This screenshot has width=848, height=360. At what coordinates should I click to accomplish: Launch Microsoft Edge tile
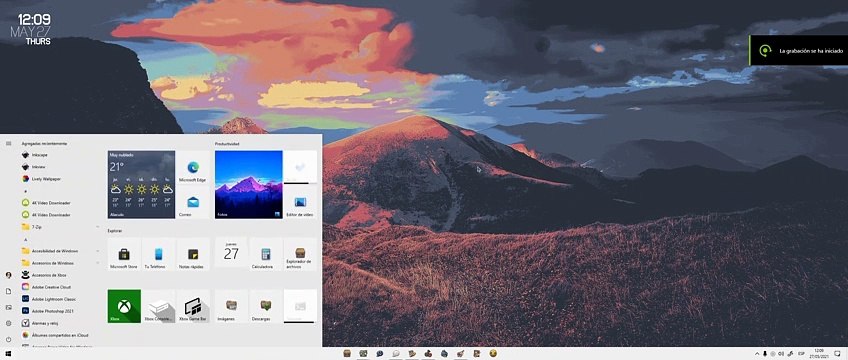[x=193, y=168]
